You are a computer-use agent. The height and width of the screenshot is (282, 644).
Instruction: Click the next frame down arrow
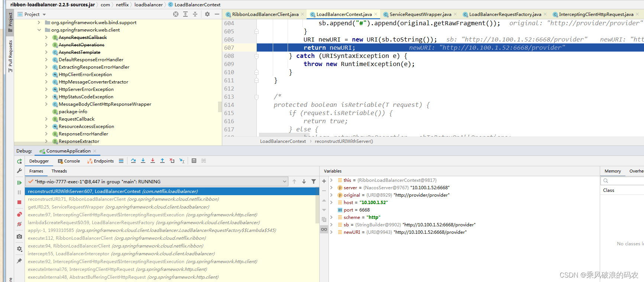(304, 181)
